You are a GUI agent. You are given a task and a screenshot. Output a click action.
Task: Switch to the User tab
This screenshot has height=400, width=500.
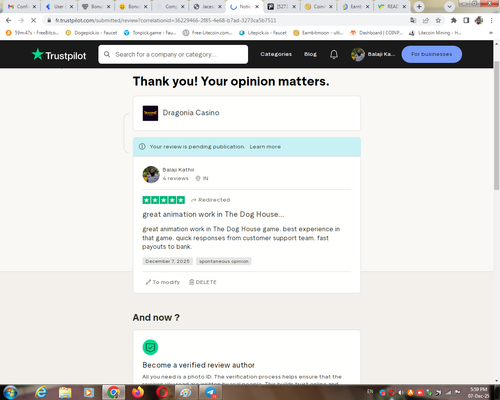59,7
